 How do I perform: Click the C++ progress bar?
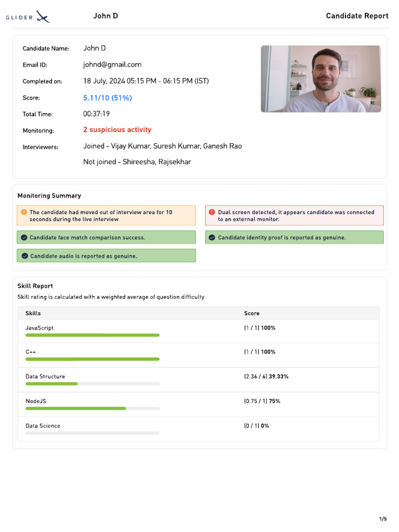(x=92, y=359)
